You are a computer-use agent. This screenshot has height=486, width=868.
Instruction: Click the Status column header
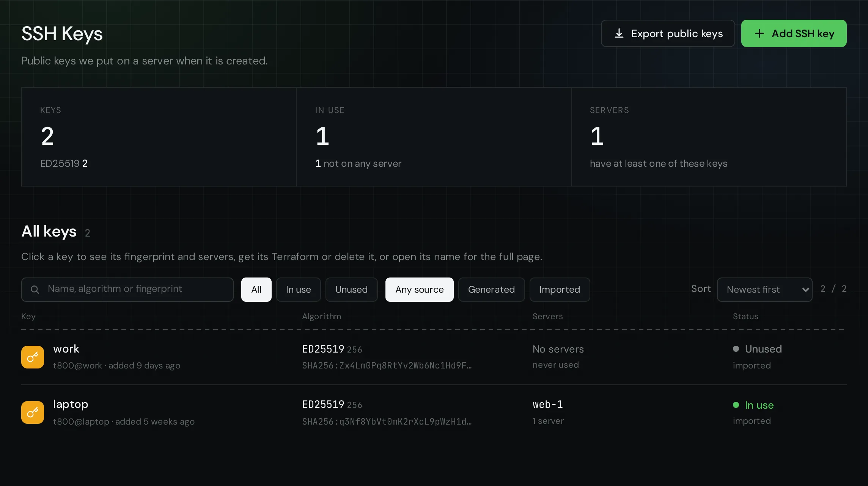point(745,317)
